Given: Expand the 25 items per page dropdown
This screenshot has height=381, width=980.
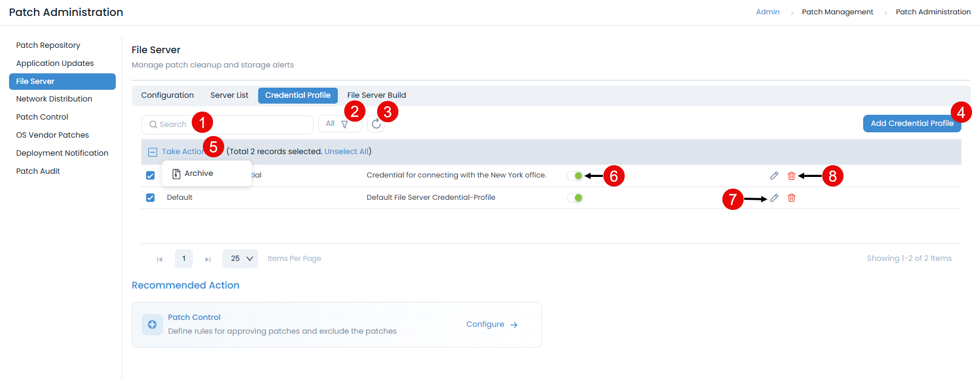Looking at the screenshot, I should click(241, 259).
